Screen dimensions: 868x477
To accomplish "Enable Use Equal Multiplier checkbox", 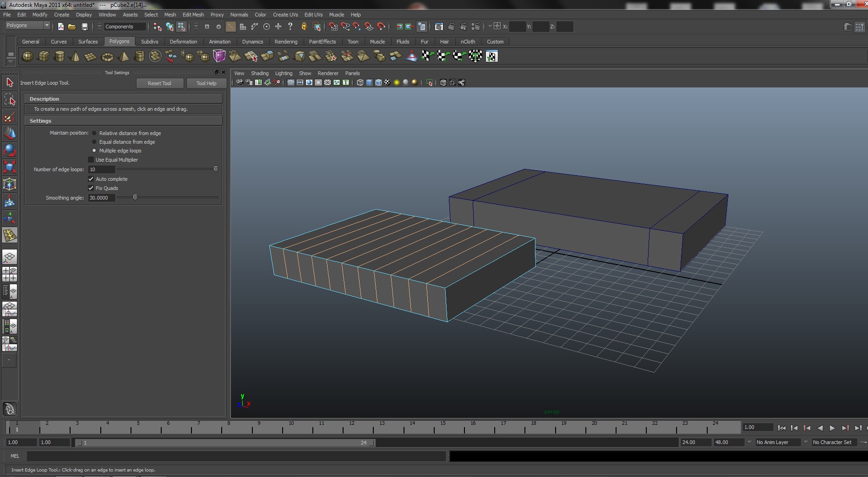I will [x=91, y=160].
